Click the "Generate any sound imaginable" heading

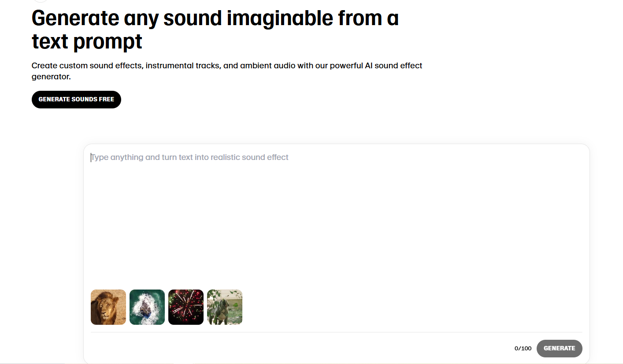click(215, 18)
